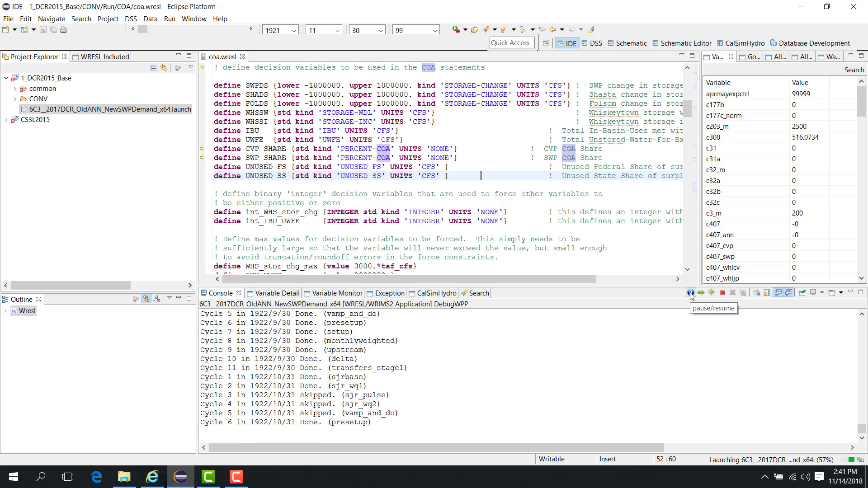Click the Next Annotation down-arrow icon
The height and width of the screenshot is (488, 868).
504,30
